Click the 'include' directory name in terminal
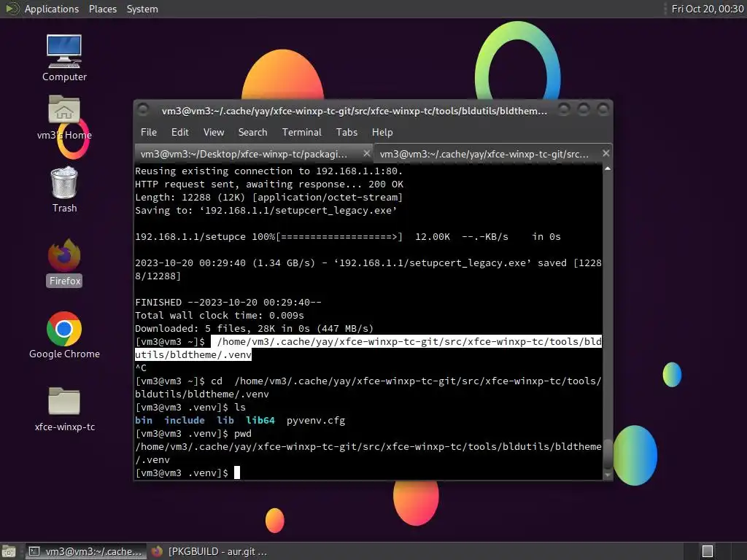 [x=185, y=421]
